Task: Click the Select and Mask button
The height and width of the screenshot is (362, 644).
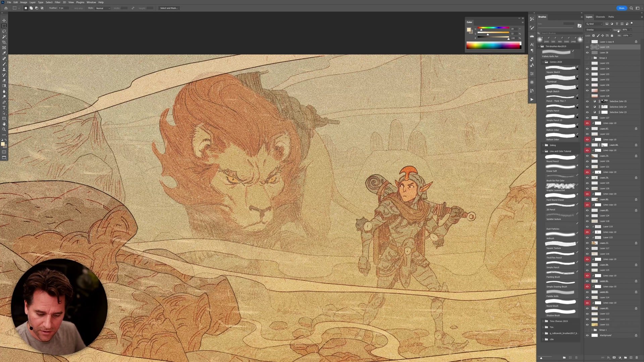Action: tap(169, 8)
